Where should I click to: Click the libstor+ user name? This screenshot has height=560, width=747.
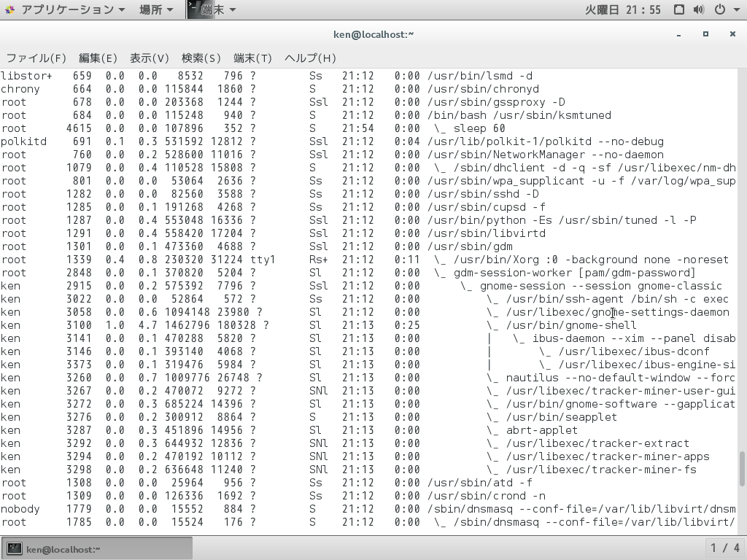(x=26, y=76)
